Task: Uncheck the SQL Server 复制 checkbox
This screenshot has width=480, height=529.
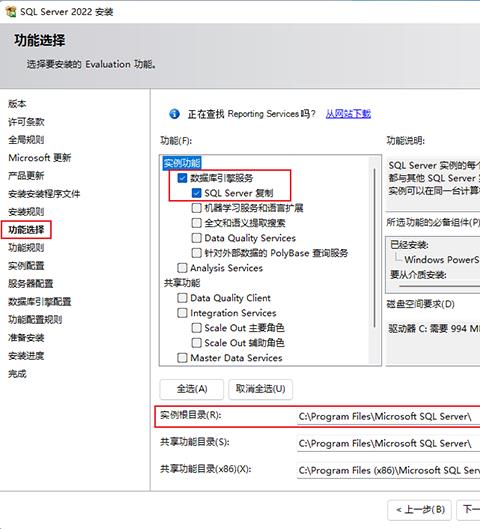Action: (x=196, y=193)
